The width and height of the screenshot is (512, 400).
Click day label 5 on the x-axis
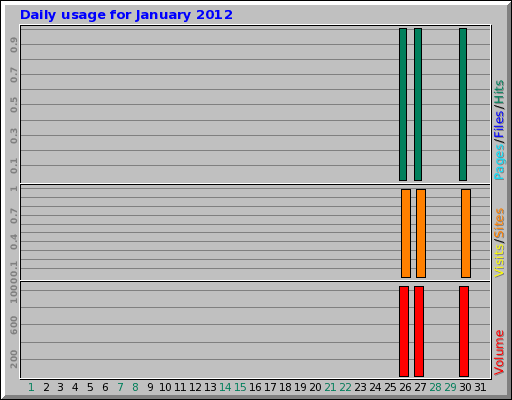pyautogui.click(x=90, y=387)
